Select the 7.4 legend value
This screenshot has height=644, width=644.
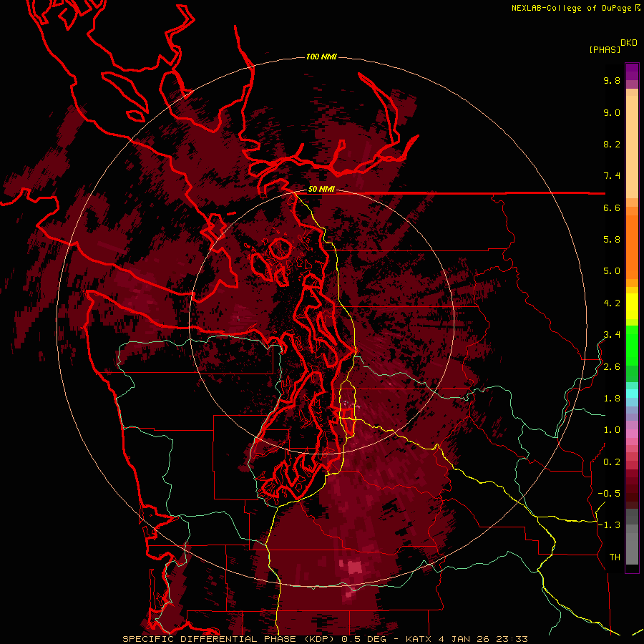pyautogui.click(x=612, y=176)
